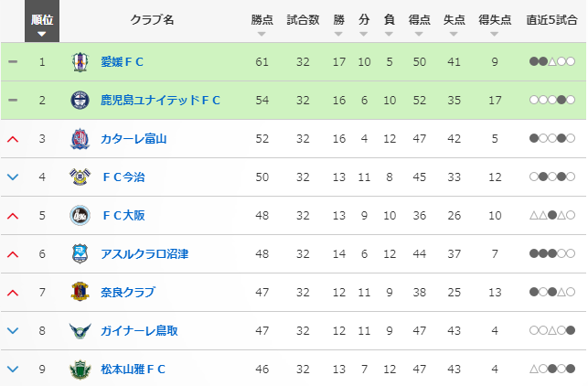
Task: Click the FC Osaka crest icon
Action: [80, 216]
